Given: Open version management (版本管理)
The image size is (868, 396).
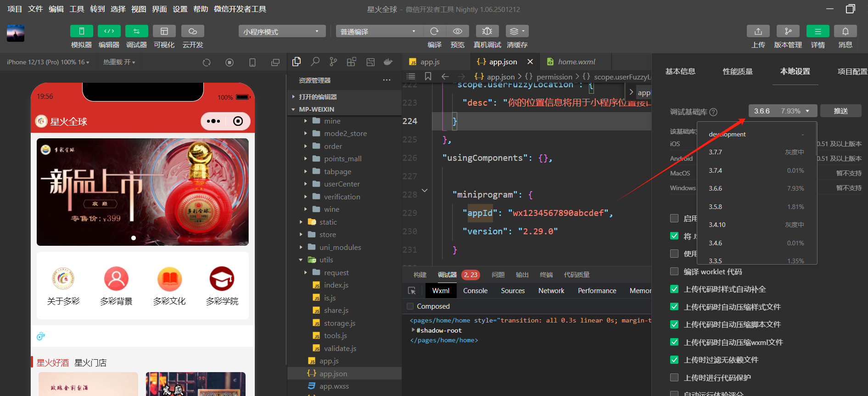Looking at the screenshot, I should point(788,31).
